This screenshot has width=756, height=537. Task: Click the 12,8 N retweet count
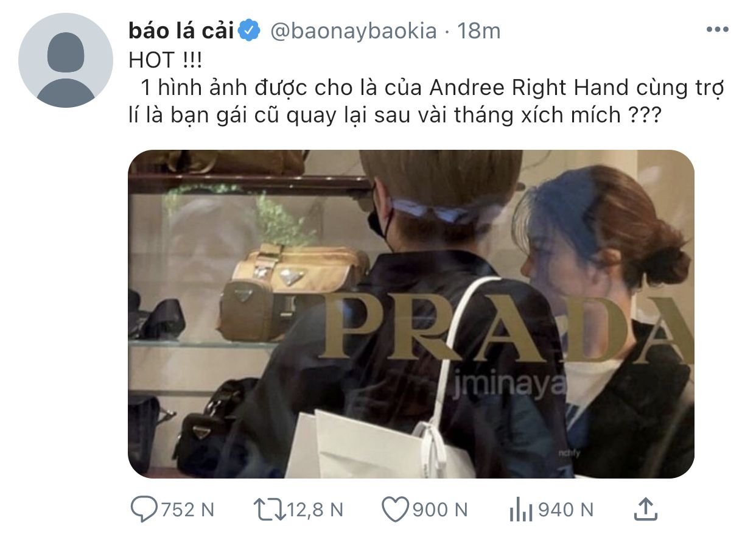pyautogui.click(x=314, y=510)
